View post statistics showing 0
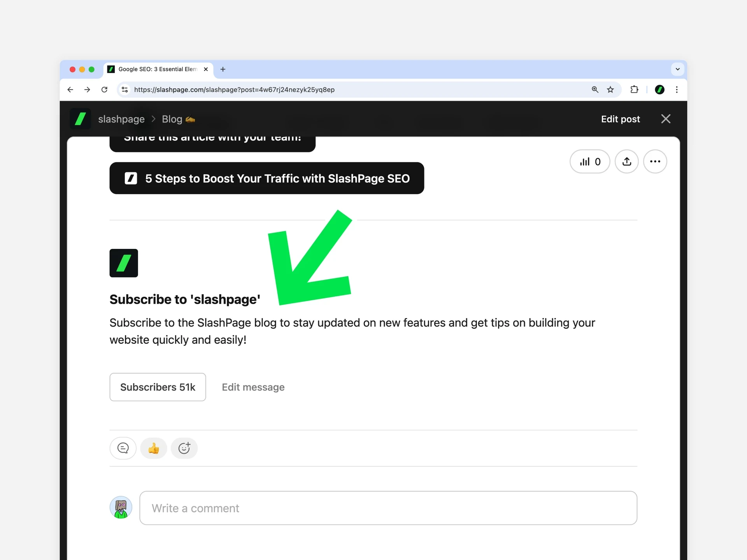Image resolution: width=747 pixels, height=560 pixels. click(590, 161)
